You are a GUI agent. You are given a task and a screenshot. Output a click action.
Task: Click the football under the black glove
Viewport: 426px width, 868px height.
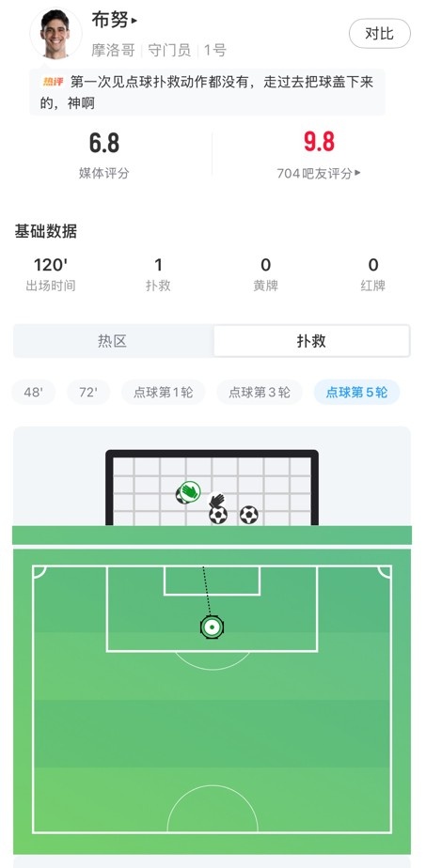pos(218,516)
